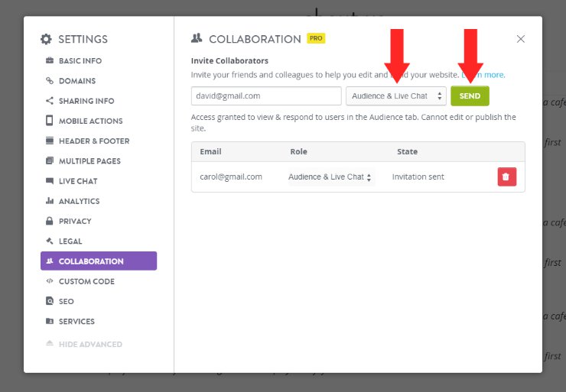
Task: Click the Invite Collaborators heading
Action: click(x=229, y=60)
